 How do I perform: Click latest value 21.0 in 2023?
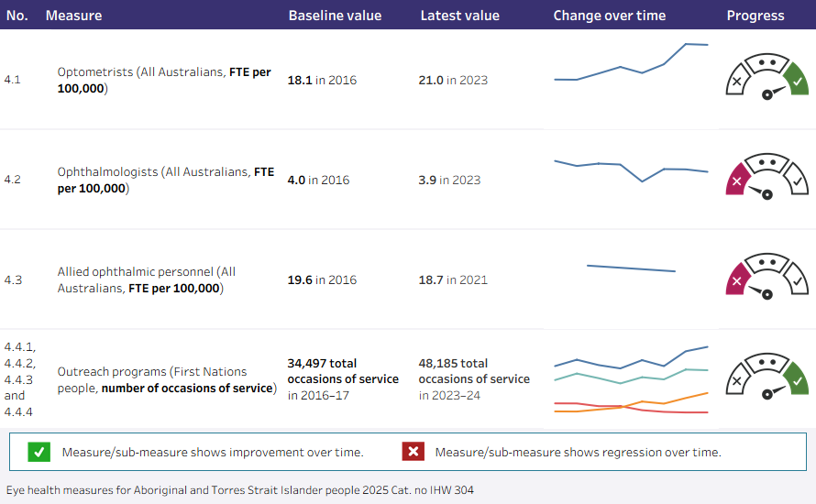tap(453, 80)
